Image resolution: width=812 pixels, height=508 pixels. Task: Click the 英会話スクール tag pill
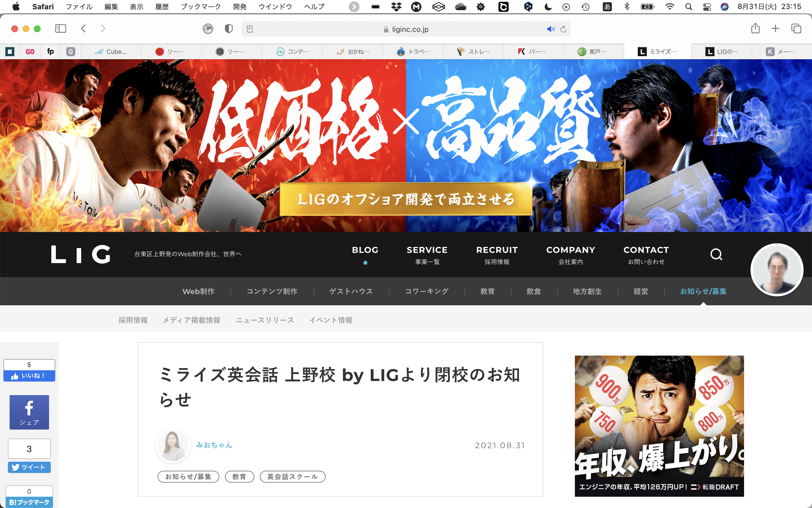pyautogui.click(x=293, y=476)
